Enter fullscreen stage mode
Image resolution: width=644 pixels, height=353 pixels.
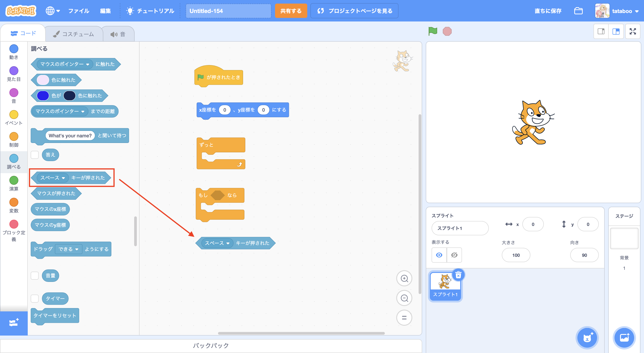tap(633, 31)
